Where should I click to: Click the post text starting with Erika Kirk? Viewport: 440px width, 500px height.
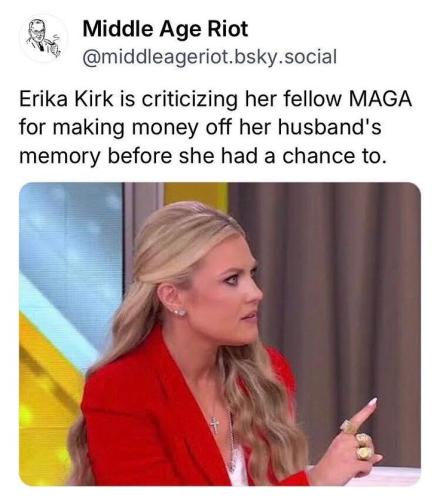(216, 128)
